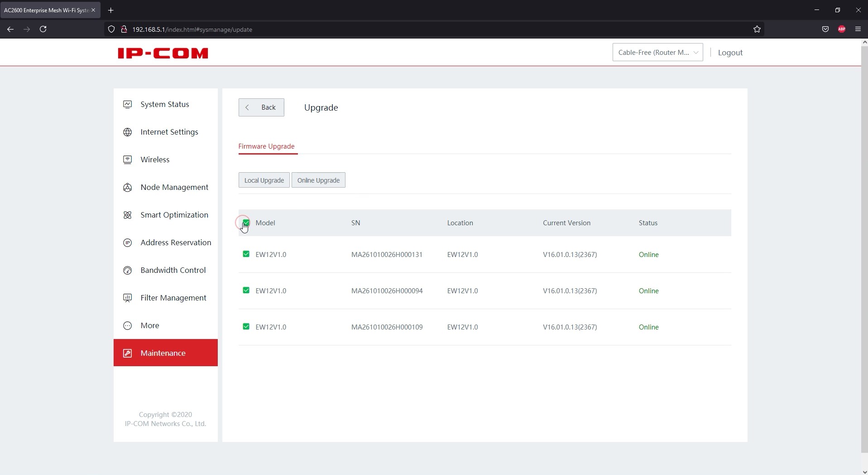This screenshot has width=868, height=475.
Task: Open Address Reservation menu item
Action: pyautogui.click(x=166, y=242)
